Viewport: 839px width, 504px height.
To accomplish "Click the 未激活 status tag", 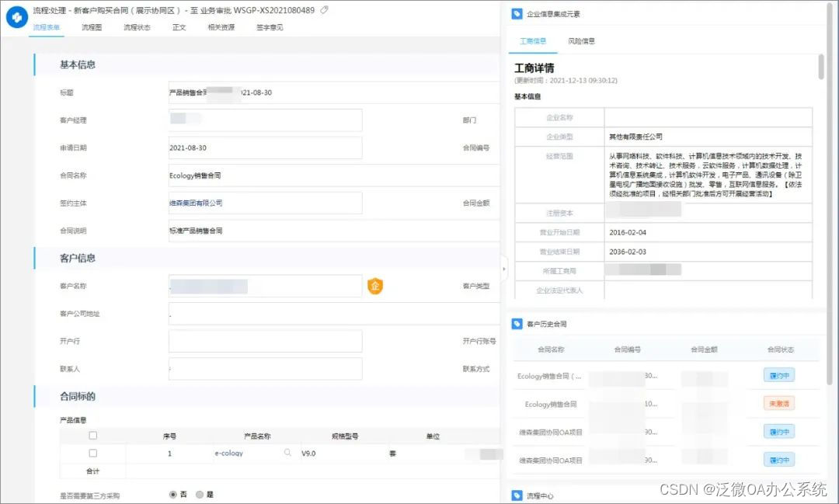I will click(x=779, y=403).
